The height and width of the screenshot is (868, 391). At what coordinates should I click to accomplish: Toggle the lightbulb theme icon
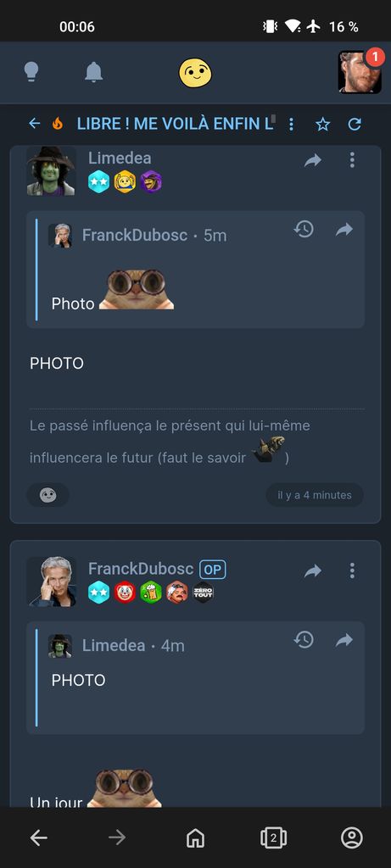pyautogui.click(x=31, y=72)
